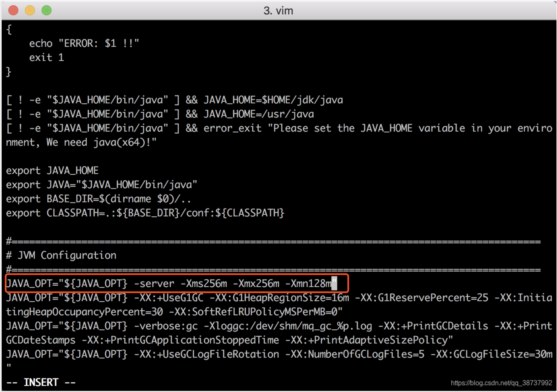
Task: Click the '-verbose:gc' option
Action: (x=166, y=326)
